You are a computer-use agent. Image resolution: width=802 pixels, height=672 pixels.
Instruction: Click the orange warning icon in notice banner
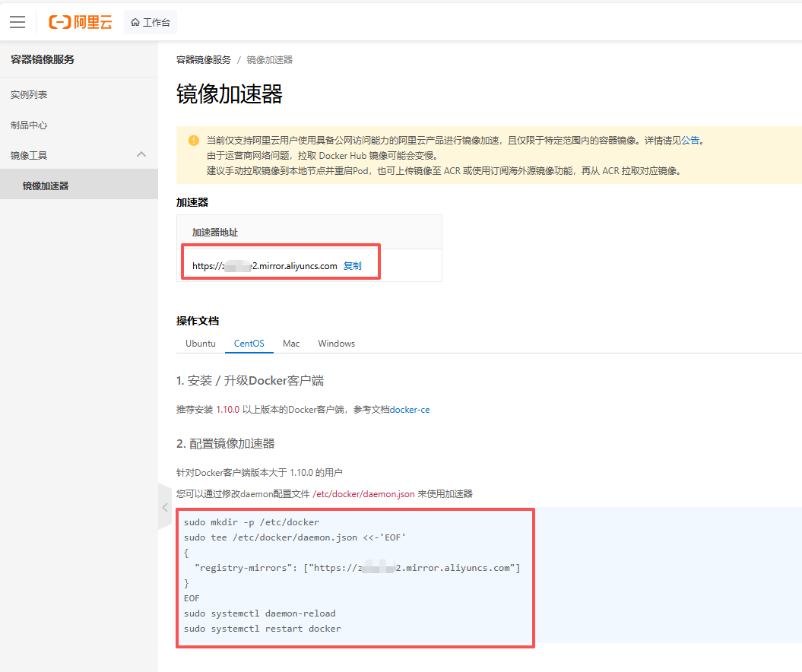(x=194, y=140)
